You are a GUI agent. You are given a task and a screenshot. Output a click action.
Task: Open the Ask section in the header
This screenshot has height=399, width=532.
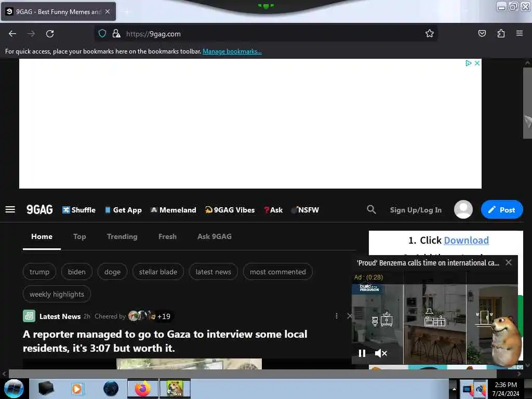click(x=273, y=210)
